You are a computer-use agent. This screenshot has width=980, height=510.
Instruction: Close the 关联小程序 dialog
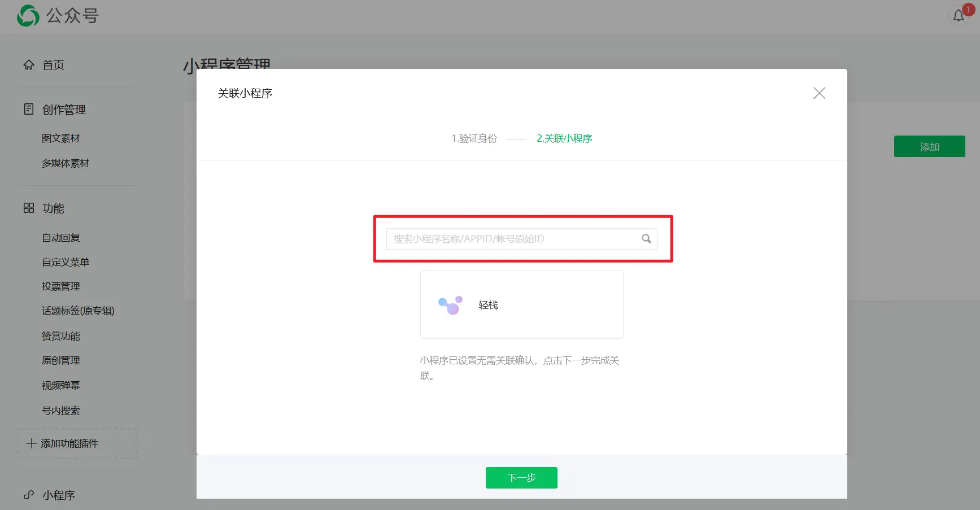pos(819,93)
